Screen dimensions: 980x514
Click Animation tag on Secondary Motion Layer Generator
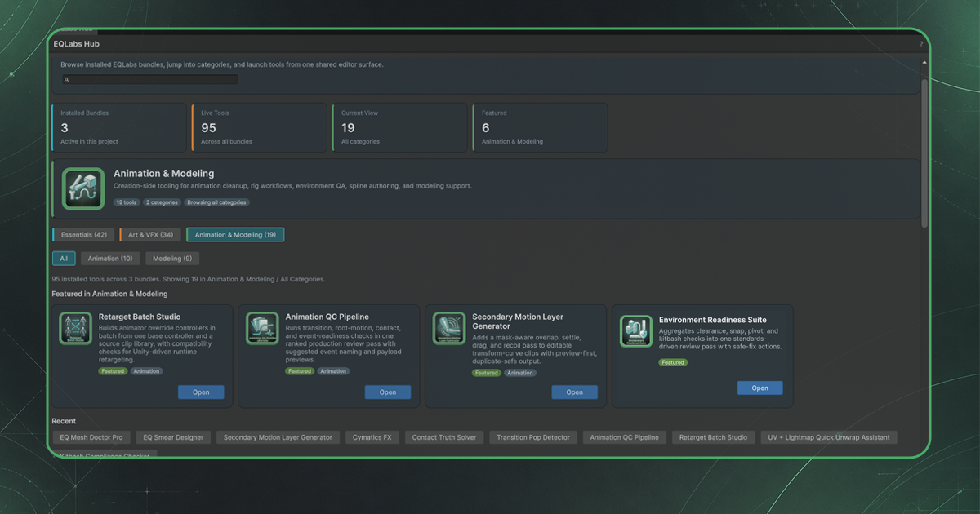point(520,373)
